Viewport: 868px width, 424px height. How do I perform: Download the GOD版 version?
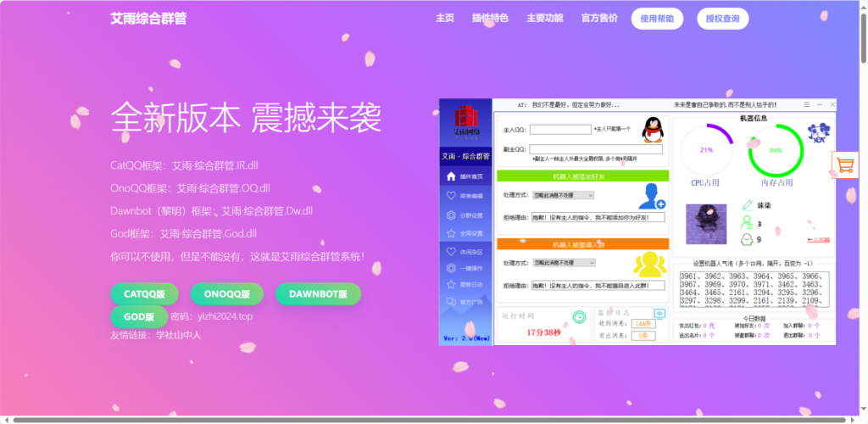[139, 316]
